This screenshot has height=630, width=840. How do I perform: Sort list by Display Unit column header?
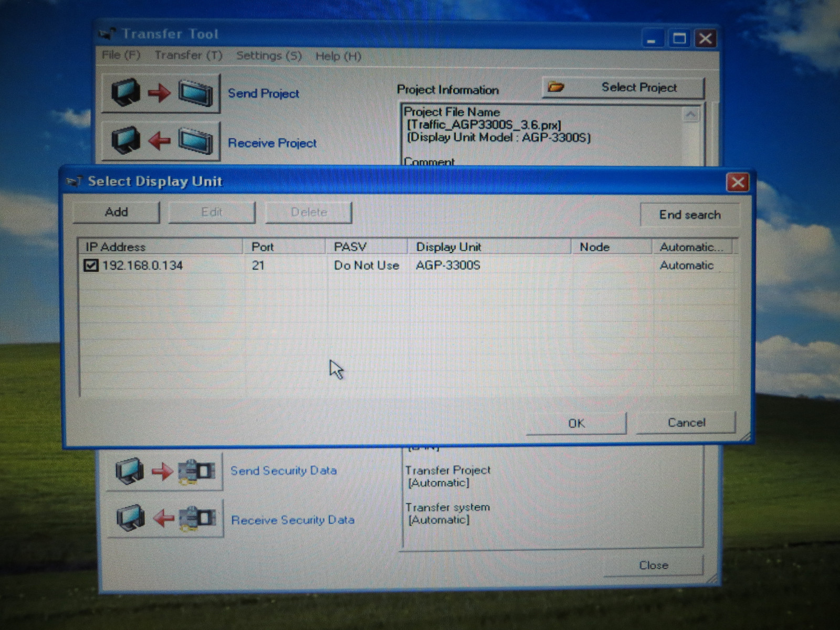[x=488, y=247]
